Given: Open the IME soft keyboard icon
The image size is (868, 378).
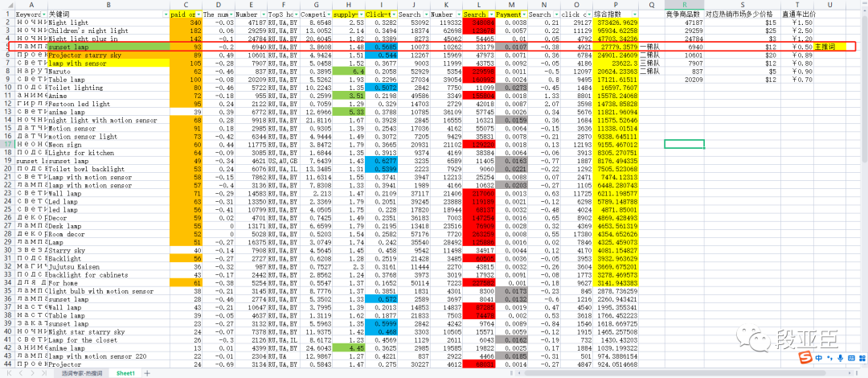Looking at the screenshot, I should point(851,359).
